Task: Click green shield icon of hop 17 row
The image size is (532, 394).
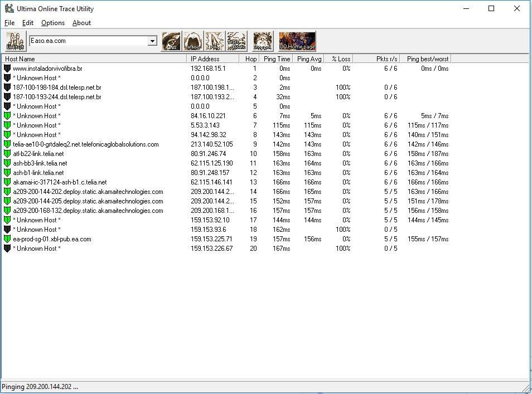Action: click(7, 220)
